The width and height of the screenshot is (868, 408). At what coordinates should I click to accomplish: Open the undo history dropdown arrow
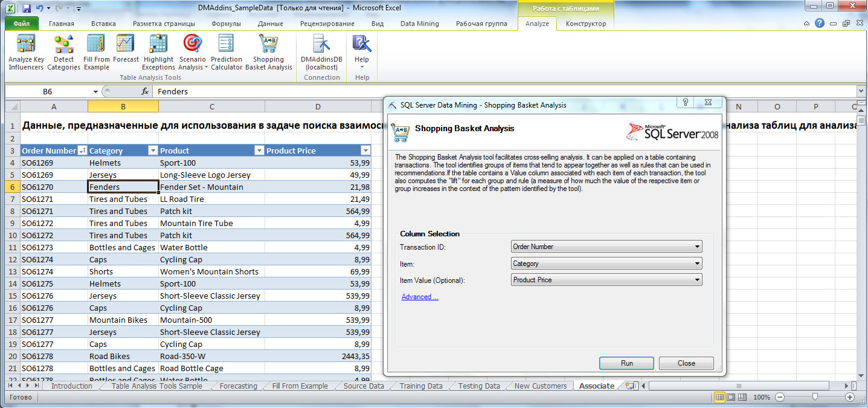coord(48,8)
